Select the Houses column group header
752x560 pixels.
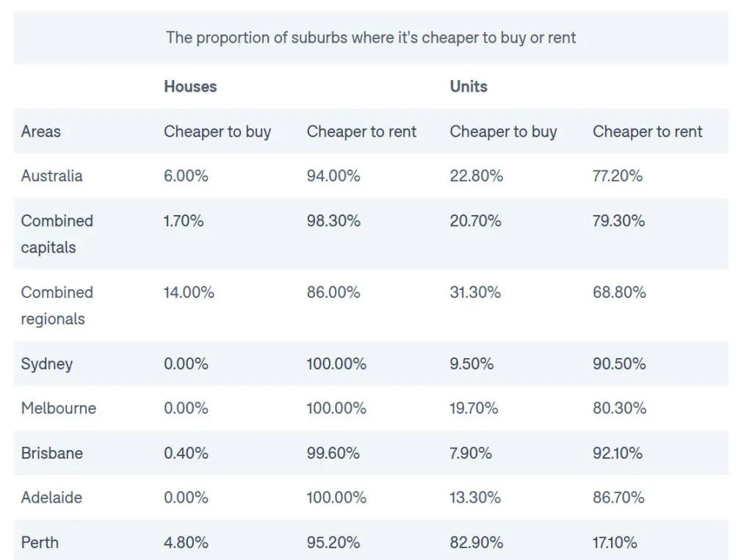190,87
